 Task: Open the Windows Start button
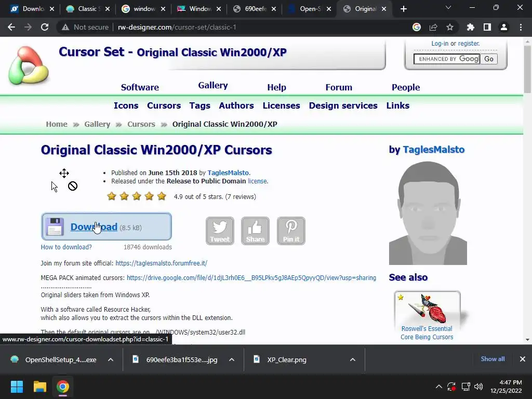tap(17, 387)
